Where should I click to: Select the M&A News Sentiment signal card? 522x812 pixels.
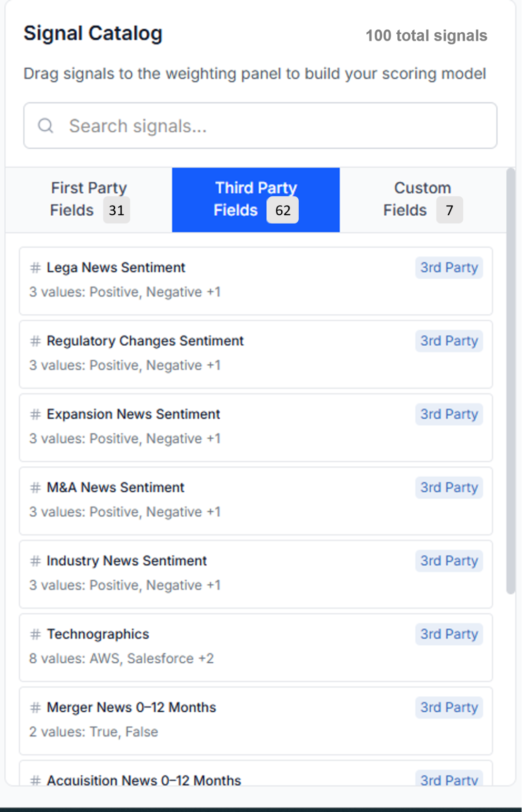256,501
